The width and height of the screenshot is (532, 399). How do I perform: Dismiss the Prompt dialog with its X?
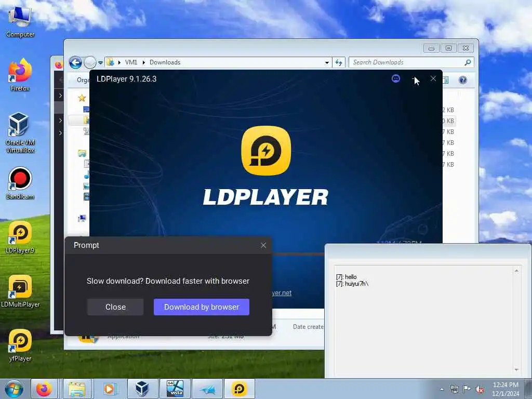[x=263, y=245]
